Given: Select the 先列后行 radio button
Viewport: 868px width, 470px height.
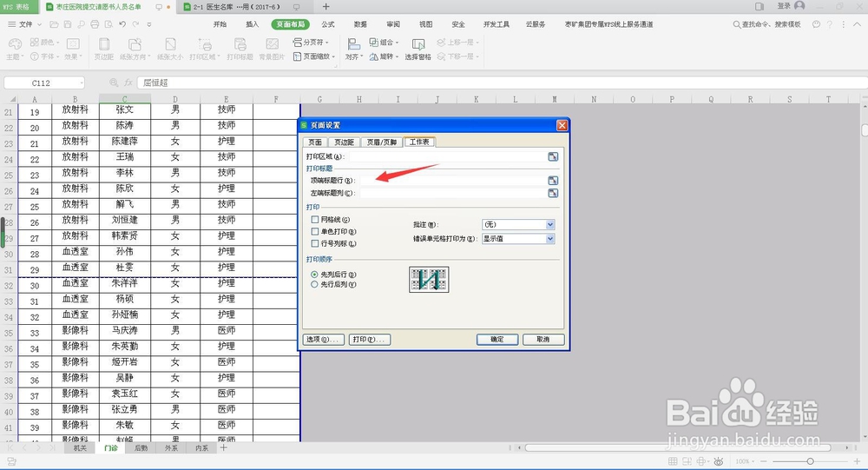Looking at the screenshot, I should 314,275.
